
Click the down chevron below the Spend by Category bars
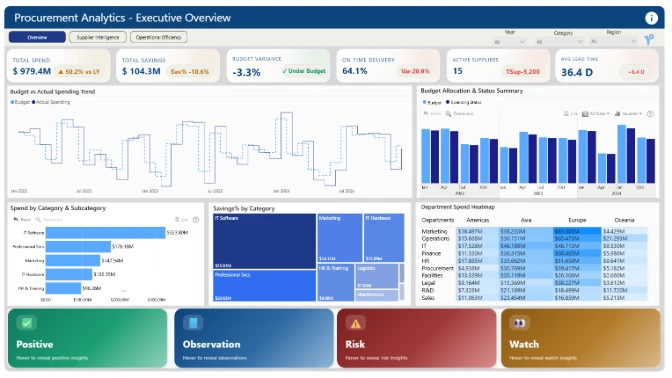[x=123, y=291]
